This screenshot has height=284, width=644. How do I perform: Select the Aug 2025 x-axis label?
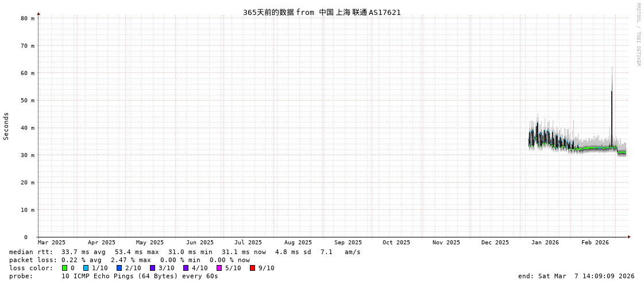tap(298, 243)
